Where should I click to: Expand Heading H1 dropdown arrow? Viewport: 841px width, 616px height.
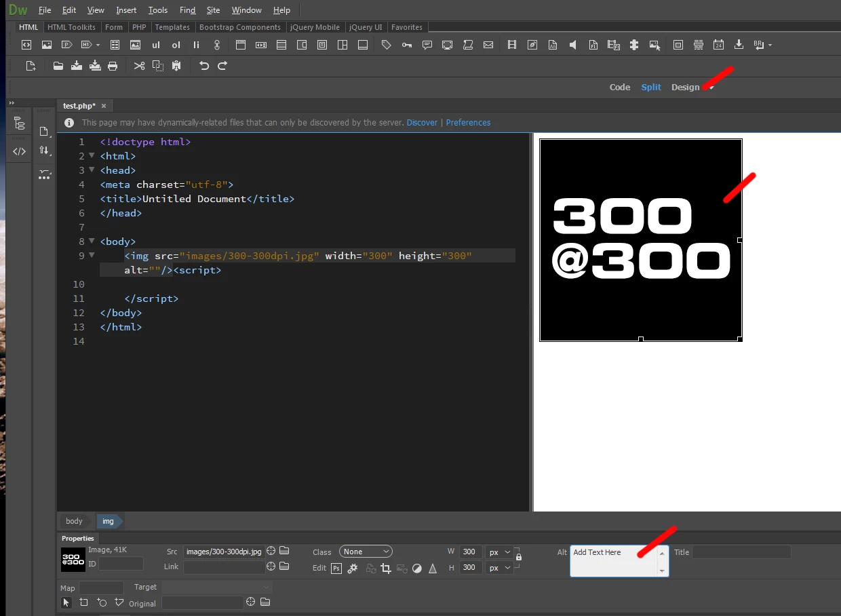coord(98,45)
